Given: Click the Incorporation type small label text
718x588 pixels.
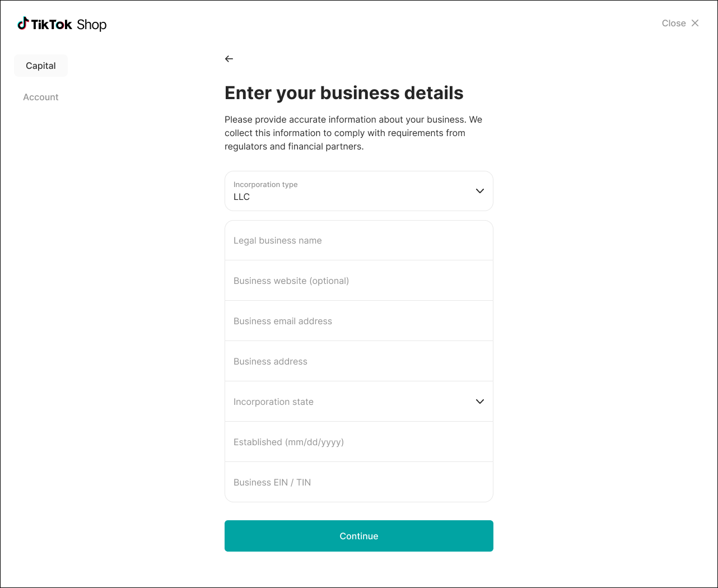Looking at the screenshot, I should (265, 185).
